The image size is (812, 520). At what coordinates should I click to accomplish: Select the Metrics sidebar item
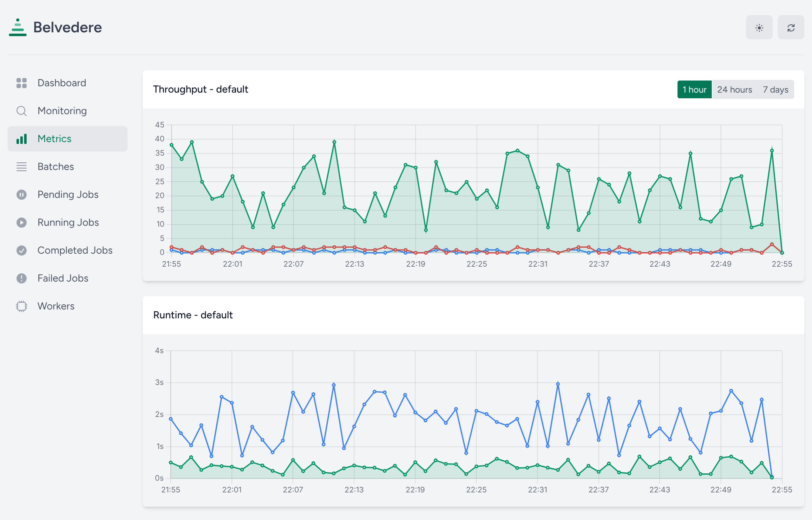pyautogui.click(x=68, y=139)
